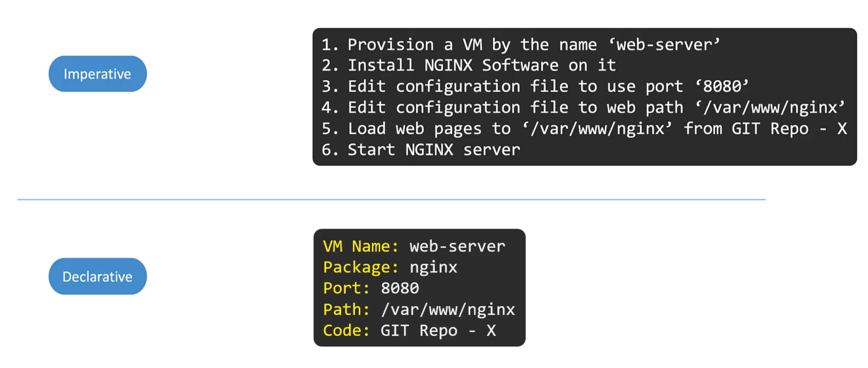Click the 'nginx' package value
This screenshot has height=368, width=868.
(x=433, y=268)
